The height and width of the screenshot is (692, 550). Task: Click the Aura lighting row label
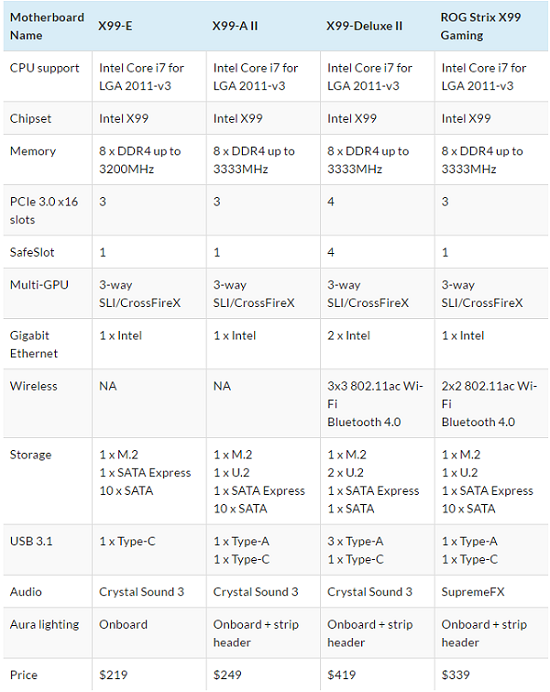[45, 624]
